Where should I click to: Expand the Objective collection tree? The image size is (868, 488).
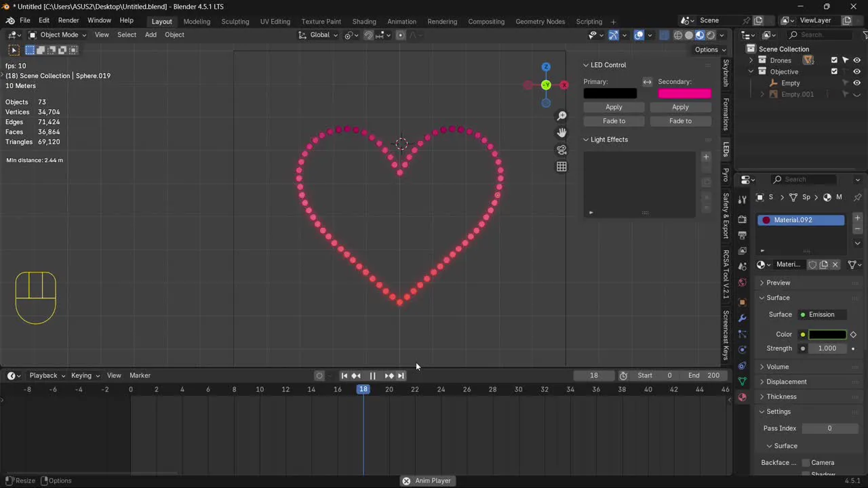click(751, 72)
